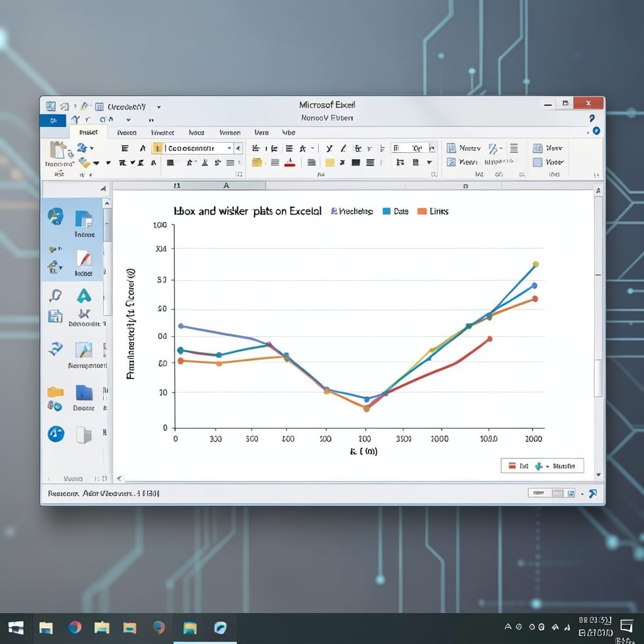The height and width of the screenshot is (644, 644).
Task: Click the side panel vertical scrollbar thumb
Action: click(107, 225)
